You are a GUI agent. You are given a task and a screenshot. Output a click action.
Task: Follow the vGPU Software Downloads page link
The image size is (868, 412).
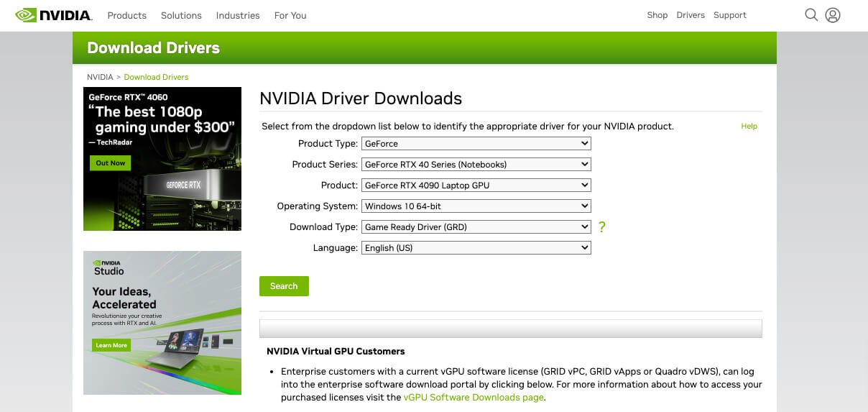click(474, 398)
